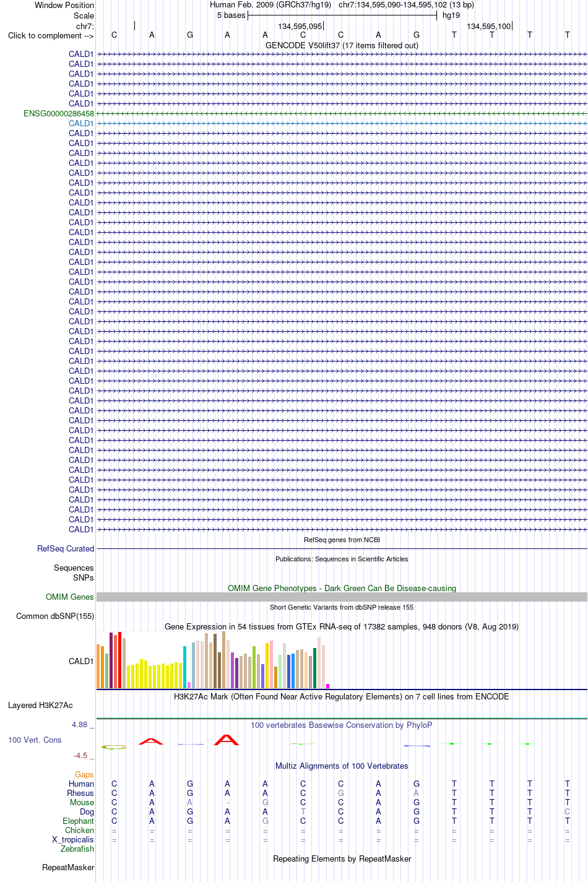The height and width of the screenshot is (882, 588).
Task: Click the Scale label
Action: click(84, 15)
